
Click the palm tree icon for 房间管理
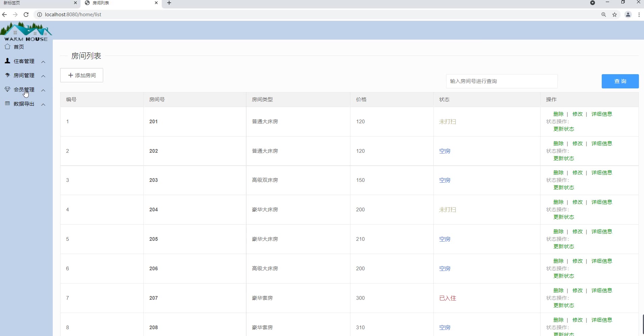pyautogui.click(x=7, y=75)
